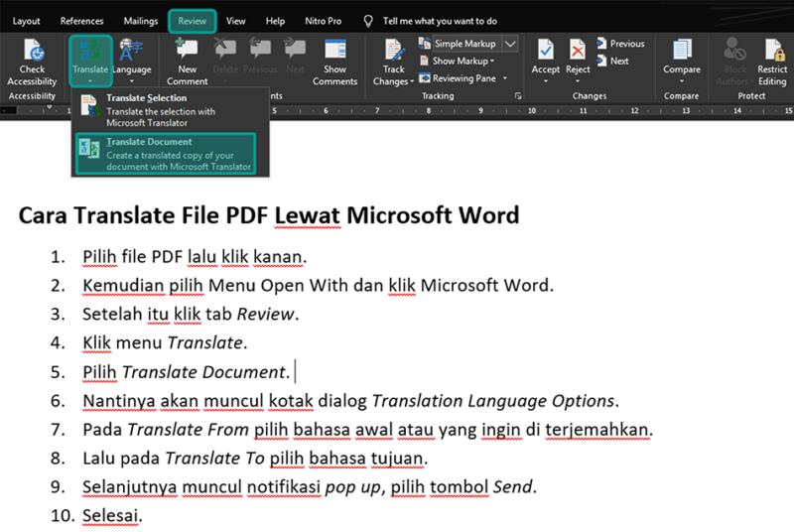Go to Next comment icon
This screenshot has height=532, width=794.
pos(295,50)
